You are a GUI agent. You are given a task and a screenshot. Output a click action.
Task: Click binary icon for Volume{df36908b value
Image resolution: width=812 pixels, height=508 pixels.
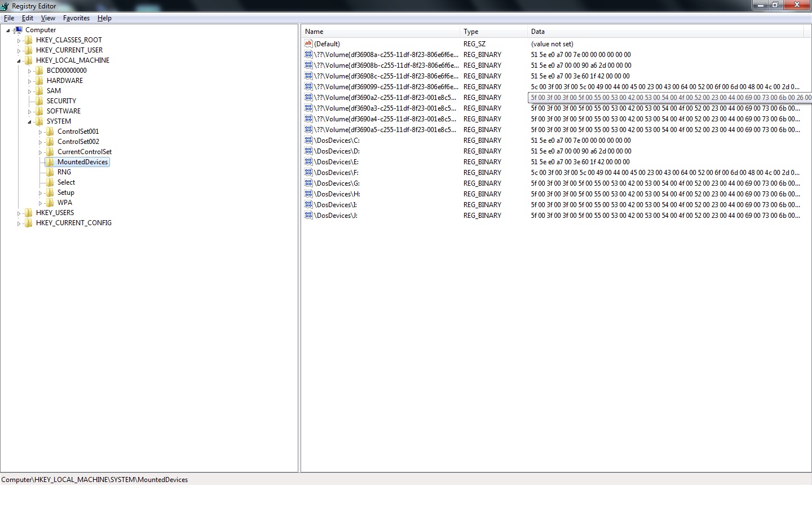[x=308, y=65]
